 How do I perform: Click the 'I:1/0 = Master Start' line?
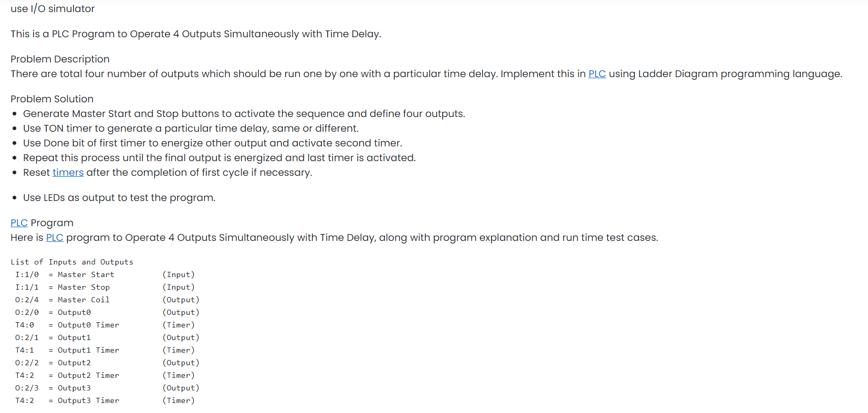[x=105, y=274]
